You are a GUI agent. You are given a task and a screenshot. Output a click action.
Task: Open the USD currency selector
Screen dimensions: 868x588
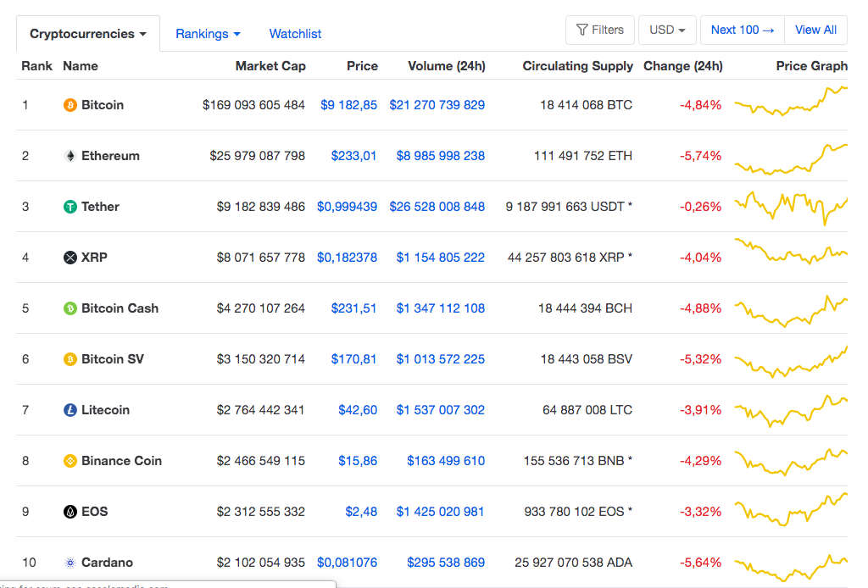click(667, 30)
